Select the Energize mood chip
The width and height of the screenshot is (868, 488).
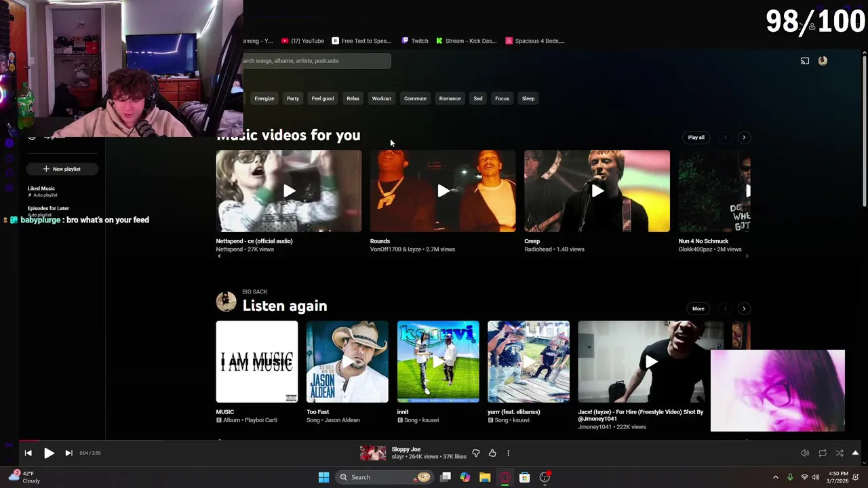click(264, 98)
